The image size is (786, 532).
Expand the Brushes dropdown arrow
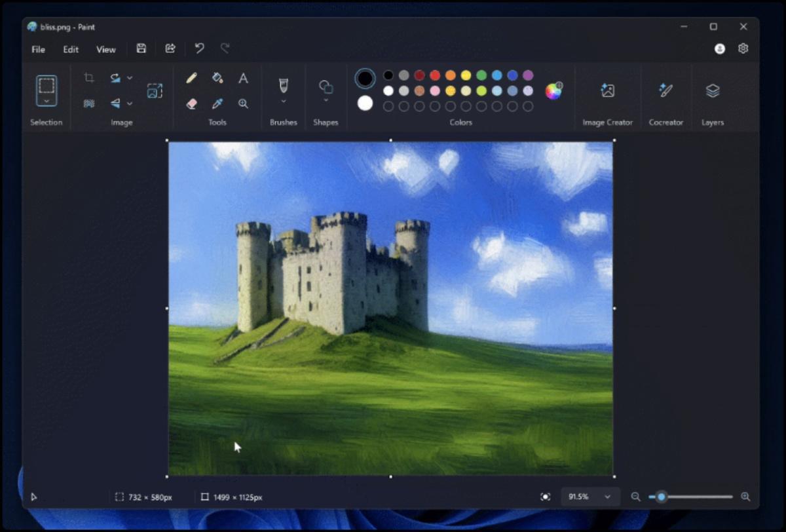point(284,102)
